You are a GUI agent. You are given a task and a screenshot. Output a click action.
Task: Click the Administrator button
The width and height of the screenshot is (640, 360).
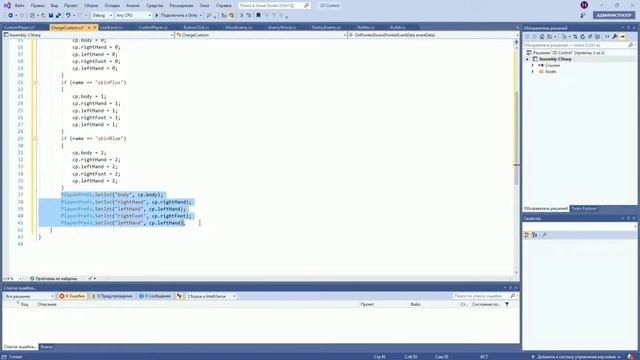pyautogui.click(x=614, y=15)
